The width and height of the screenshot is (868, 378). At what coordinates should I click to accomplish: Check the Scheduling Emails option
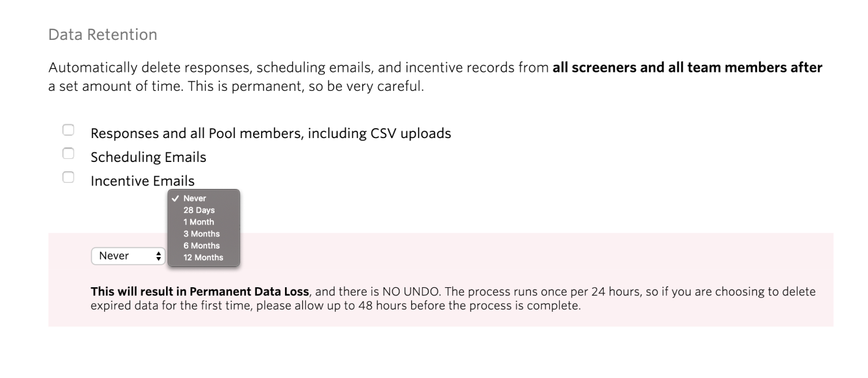point(67,152)
